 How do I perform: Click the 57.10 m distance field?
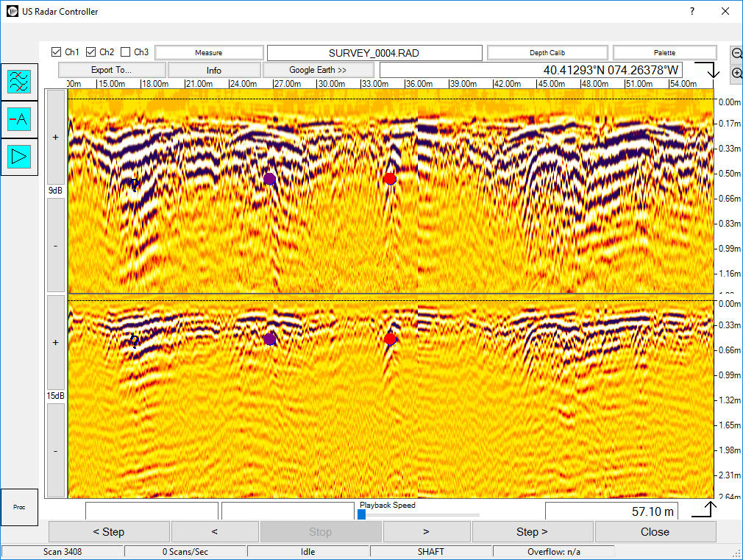click(x=611, y=511)
